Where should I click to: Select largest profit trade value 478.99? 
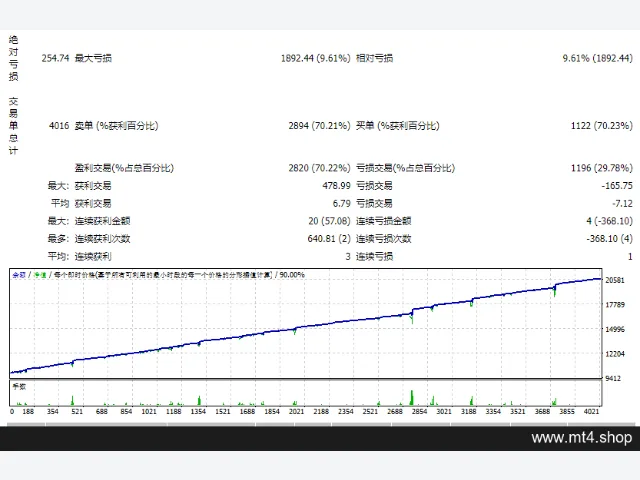click(336, 186)
